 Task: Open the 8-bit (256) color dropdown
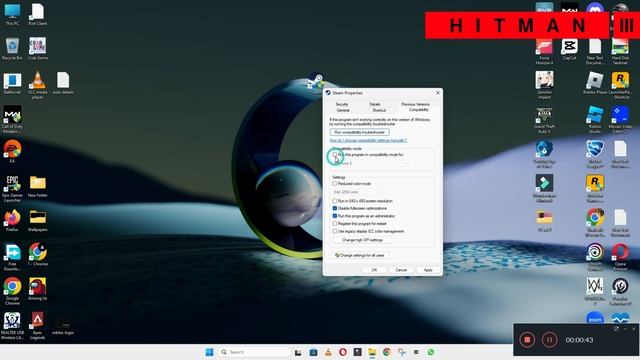click(358, 192)
